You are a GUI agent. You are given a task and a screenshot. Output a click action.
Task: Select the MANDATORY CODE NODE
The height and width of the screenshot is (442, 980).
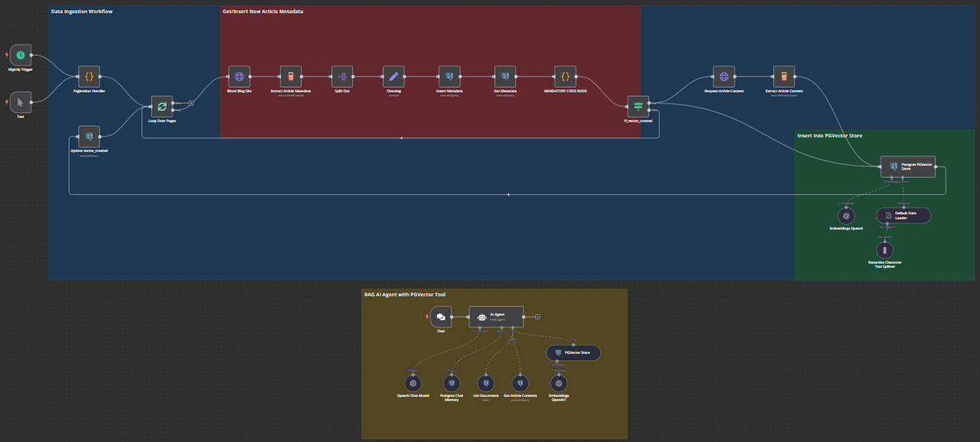(x=566, y=77)
